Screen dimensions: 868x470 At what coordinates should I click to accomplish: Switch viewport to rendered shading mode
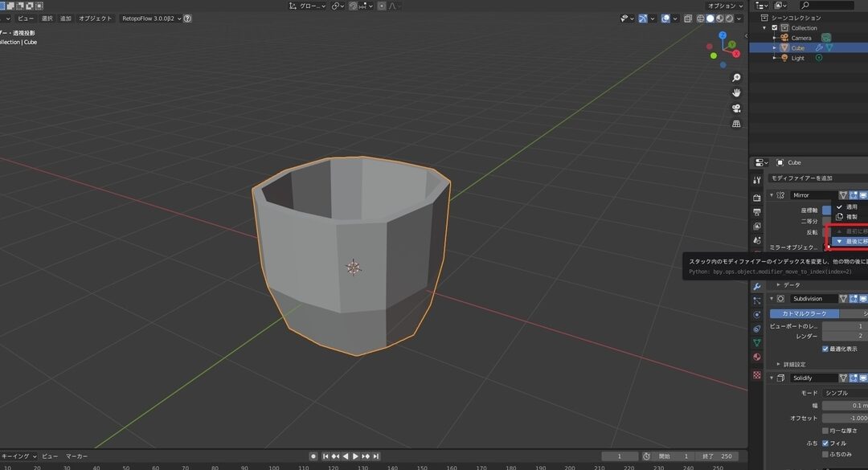click(x=730, y=19)
